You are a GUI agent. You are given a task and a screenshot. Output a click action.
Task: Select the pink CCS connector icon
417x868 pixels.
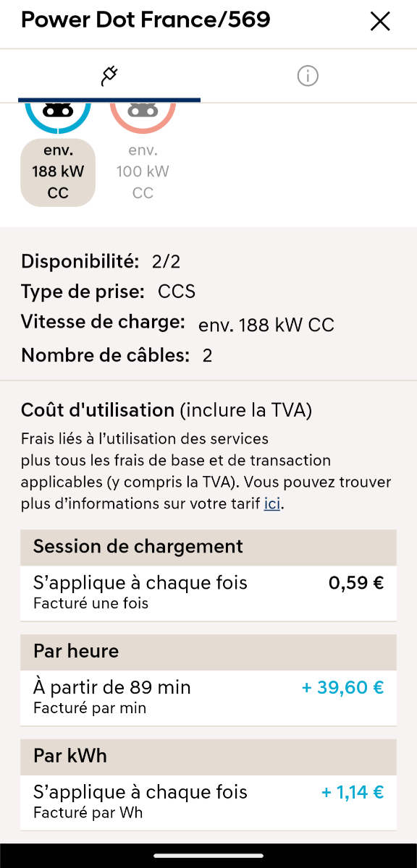point(143,116)
